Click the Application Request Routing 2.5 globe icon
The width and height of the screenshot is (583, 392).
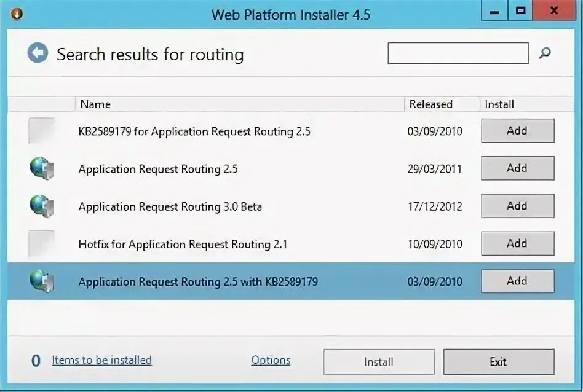click(x=42, y=169)
